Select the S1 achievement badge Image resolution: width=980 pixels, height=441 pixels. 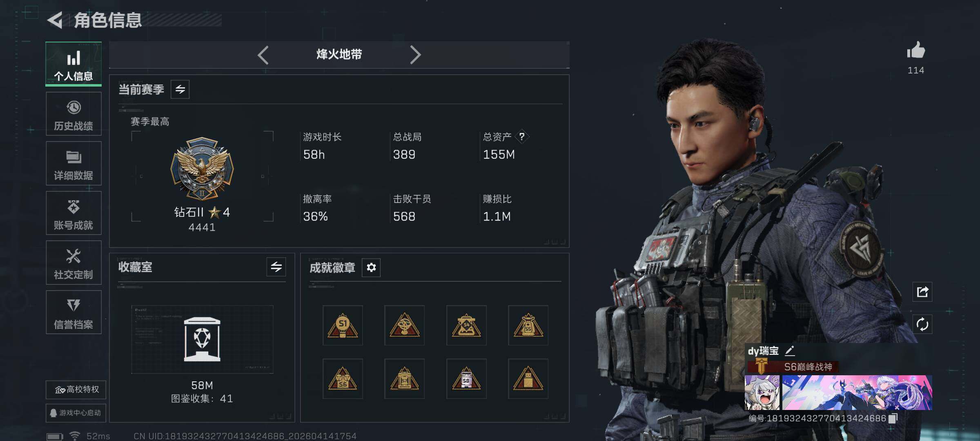click(343, 325)
